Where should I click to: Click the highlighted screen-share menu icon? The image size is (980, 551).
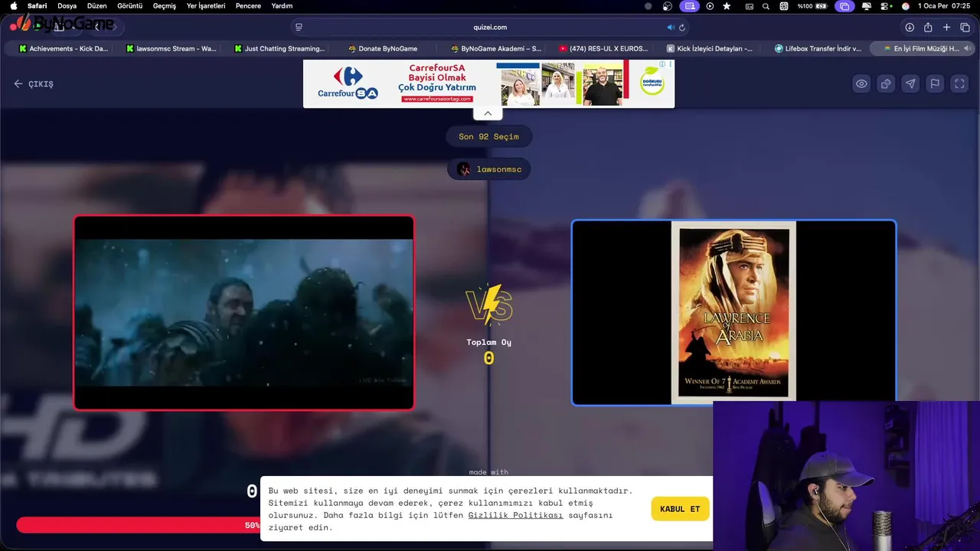[689, 6]
